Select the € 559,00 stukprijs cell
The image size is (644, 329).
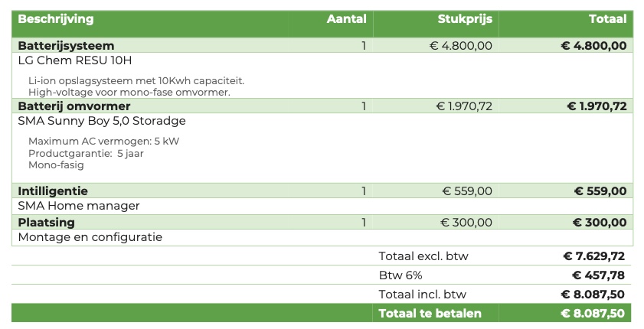[467, 191]
